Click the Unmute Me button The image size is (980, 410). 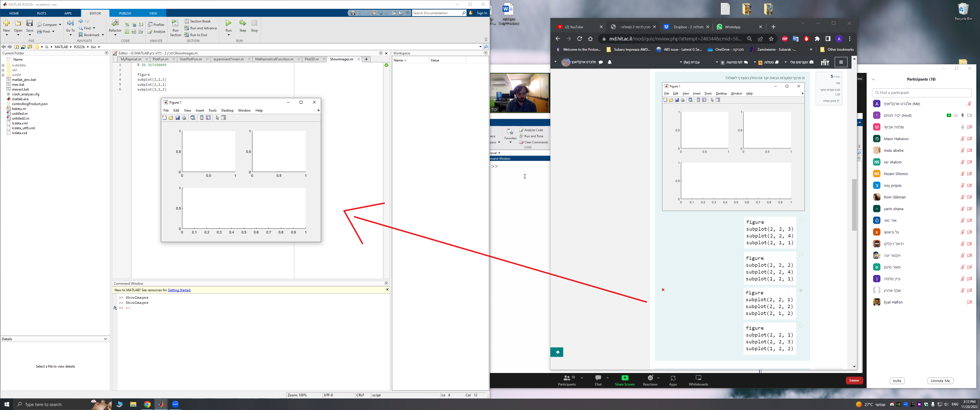click(x=940, y=381)
